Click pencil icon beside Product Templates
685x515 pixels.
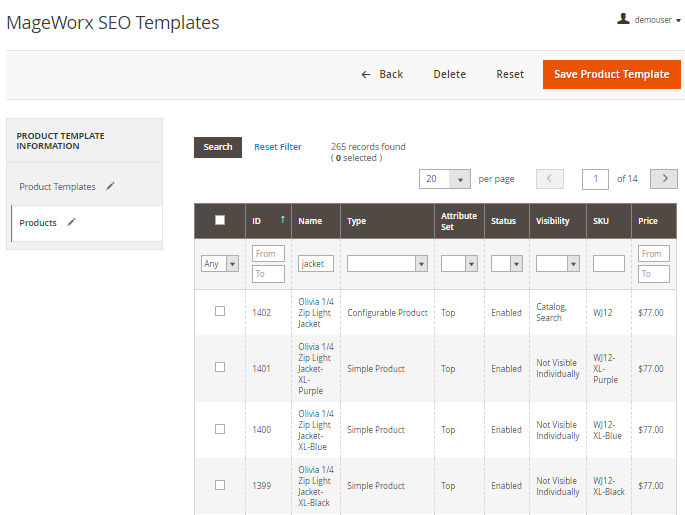point(110,186)
